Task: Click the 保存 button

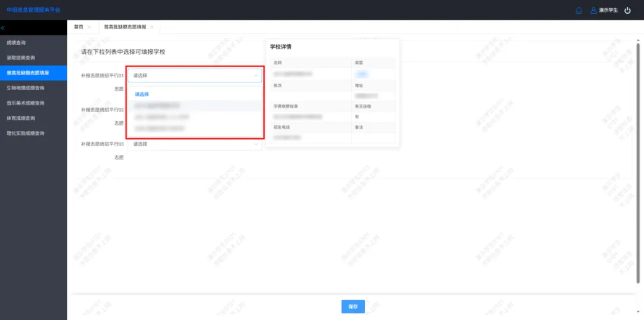Action: pos(353,306)
